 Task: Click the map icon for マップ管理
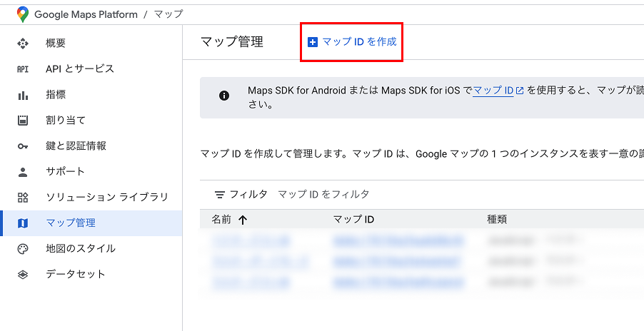[x=23, y=223]
